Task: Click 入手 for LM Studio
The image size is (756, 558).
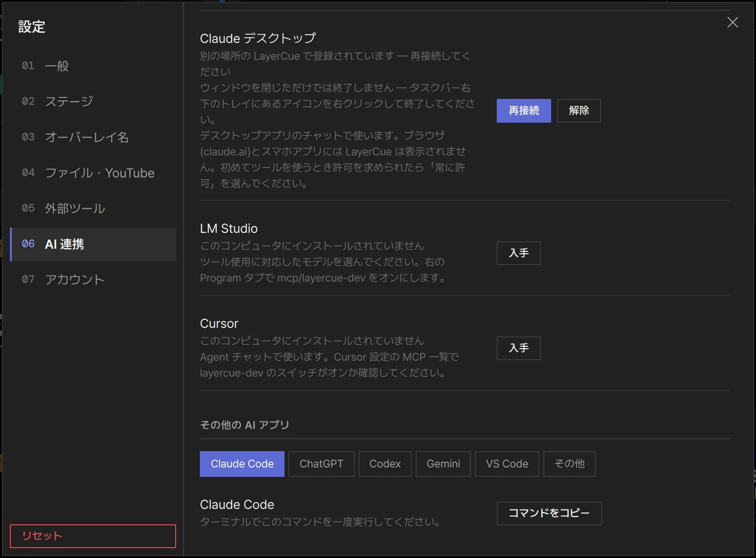Action: [x=519, y=253]
